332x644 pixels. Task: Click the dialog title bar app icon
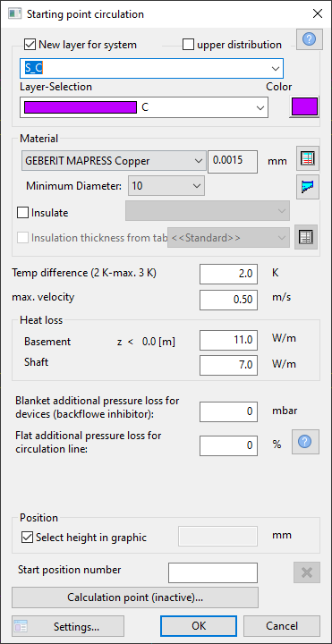(x=15, y=14)
